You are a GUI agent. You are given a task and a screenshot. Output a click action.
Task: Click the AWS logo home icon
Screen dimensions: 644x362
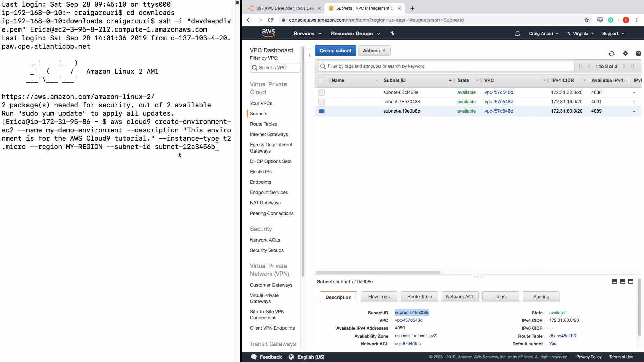[x=268, y=33]
